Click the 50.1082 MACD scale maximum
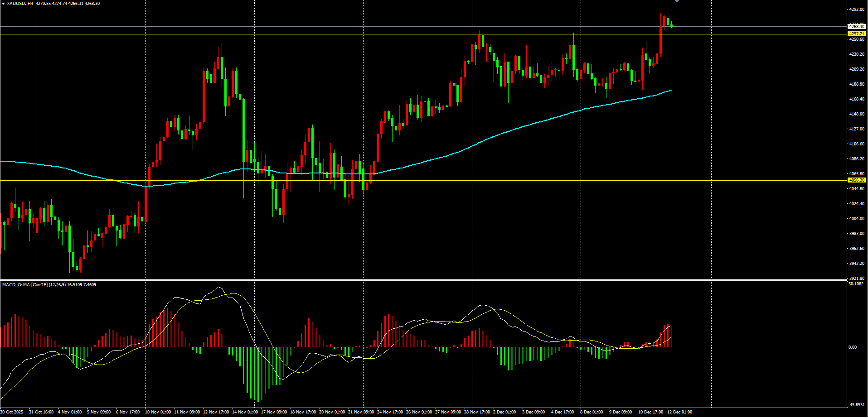 coord(856,284)
